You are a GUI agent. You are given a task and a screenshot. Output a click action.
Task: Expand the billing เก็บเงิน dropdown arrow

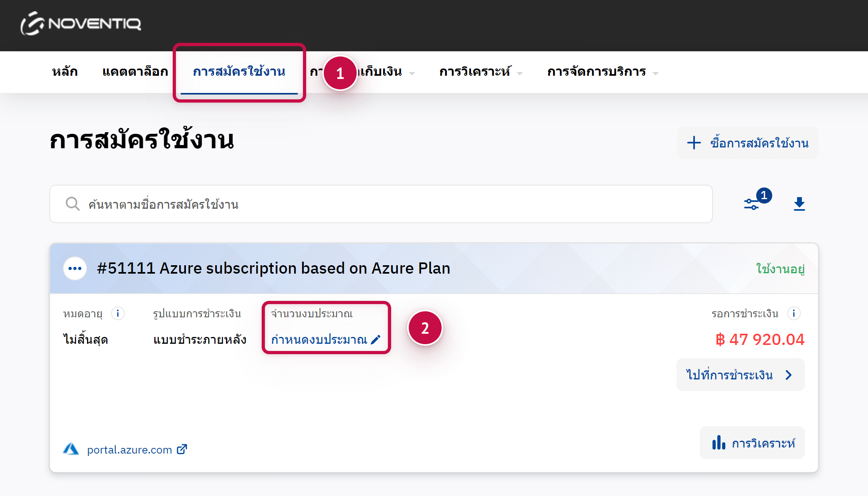point(412,73)
